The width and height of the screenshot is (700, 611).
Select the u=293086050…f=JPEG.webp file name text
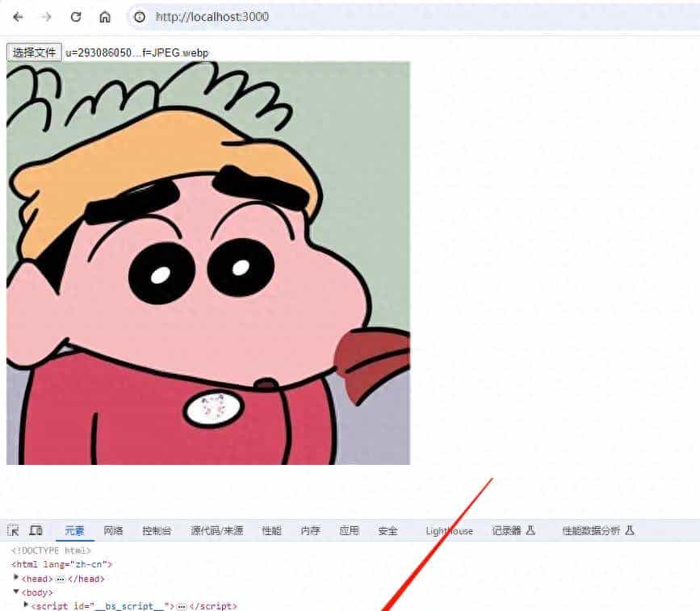137,52
